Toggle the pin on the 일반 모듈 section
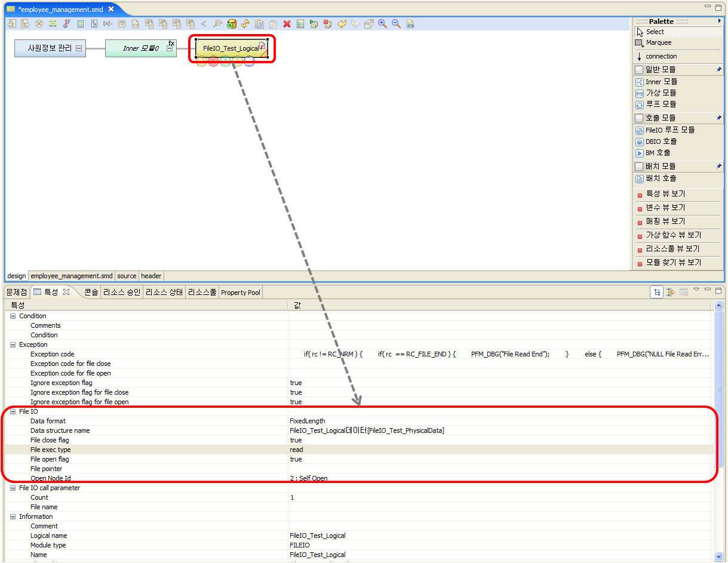This screenshot has height=563, width=728. tap(719, 69)
